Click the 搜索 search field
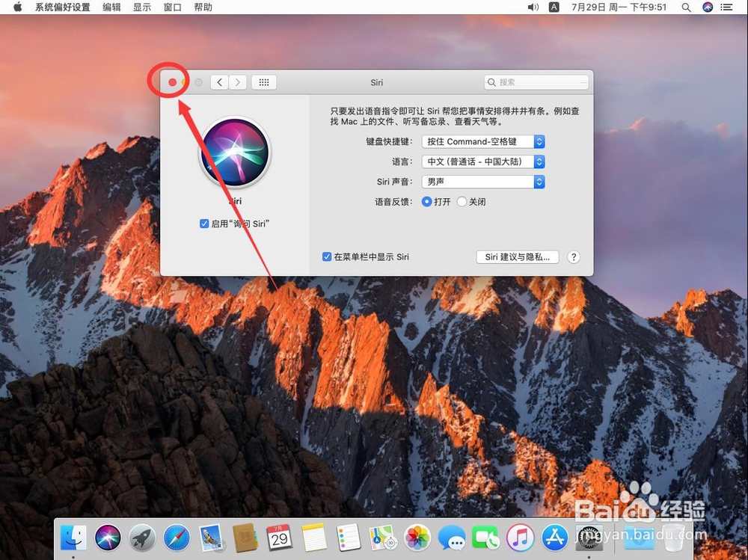 click(536, 82)
